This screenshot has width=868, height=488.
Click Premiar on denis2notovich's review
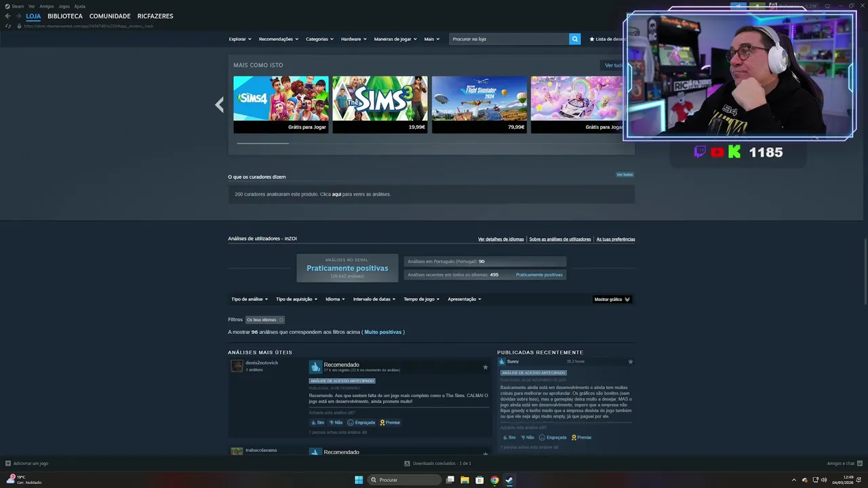[390, 422]
